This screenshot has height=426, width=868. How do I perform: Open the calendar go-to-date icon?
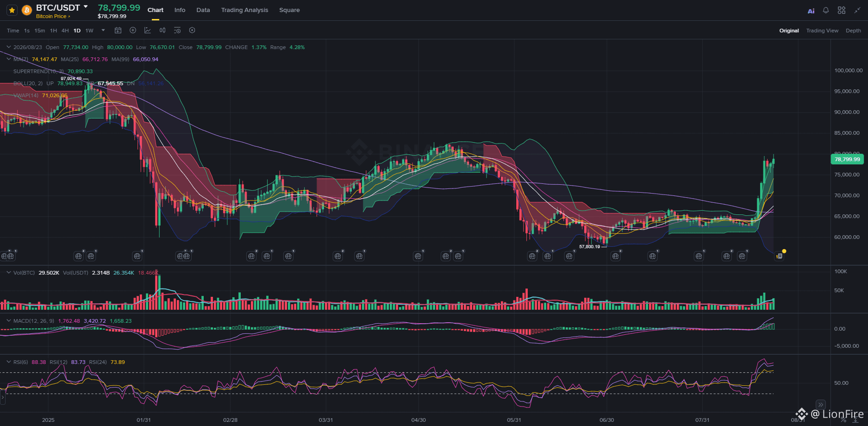pos(118,30)
